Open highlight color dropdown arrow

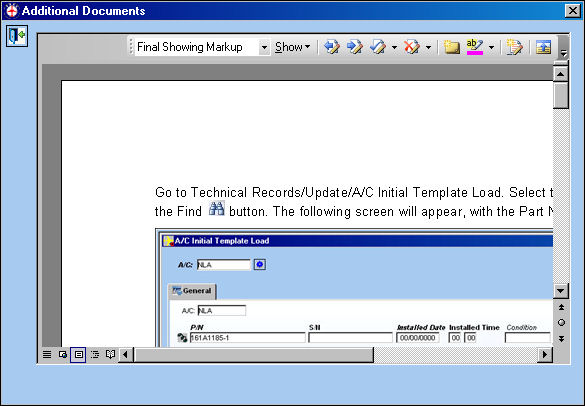[x=491, y=47]
